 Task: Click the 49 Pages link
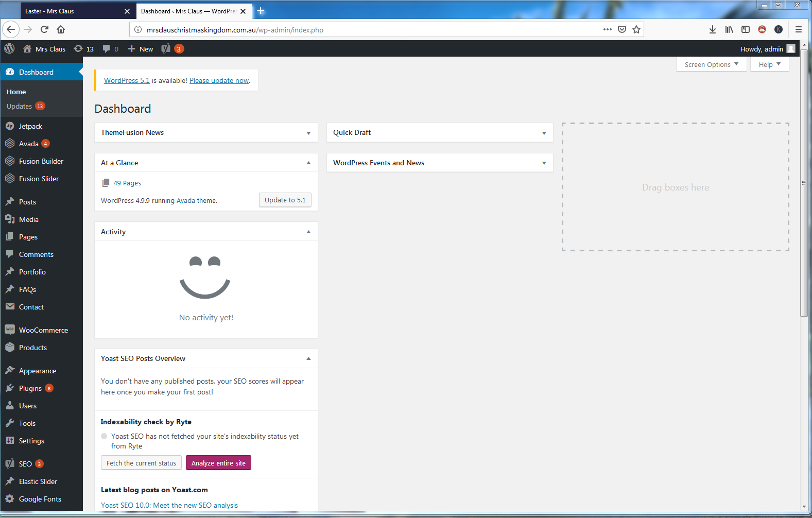[127, 183]
